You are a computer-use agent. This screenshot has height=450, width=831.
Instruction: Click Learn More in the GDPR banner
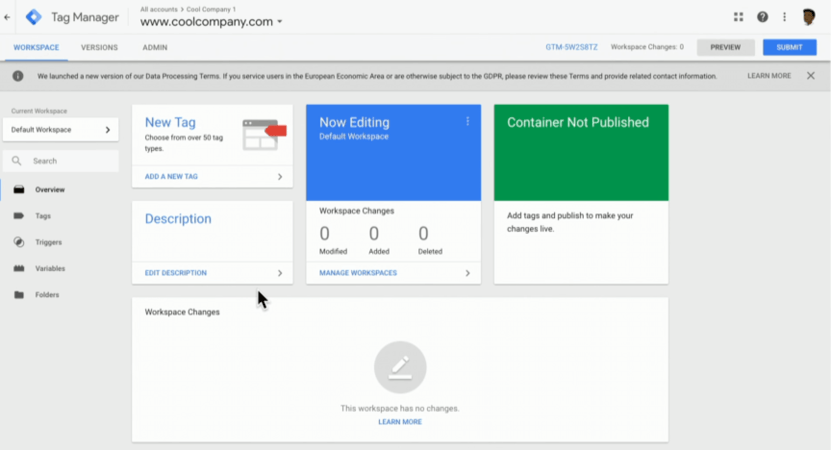[x=769, y=76]
